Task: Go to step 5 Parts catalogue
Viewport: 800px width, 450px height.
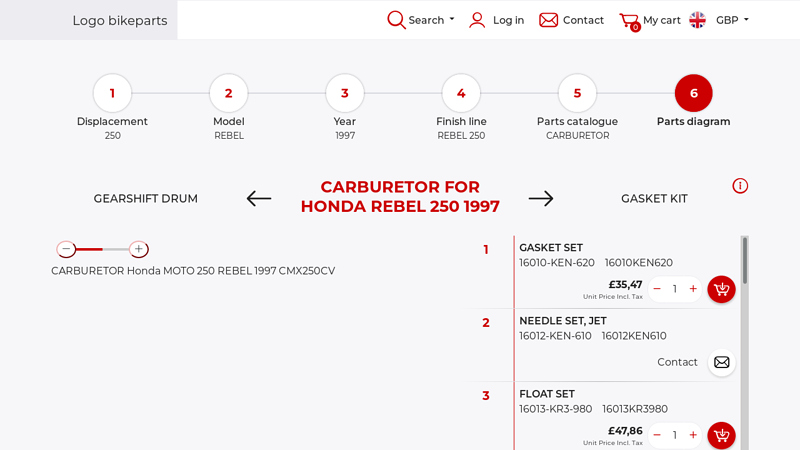Action: point(578,93)
